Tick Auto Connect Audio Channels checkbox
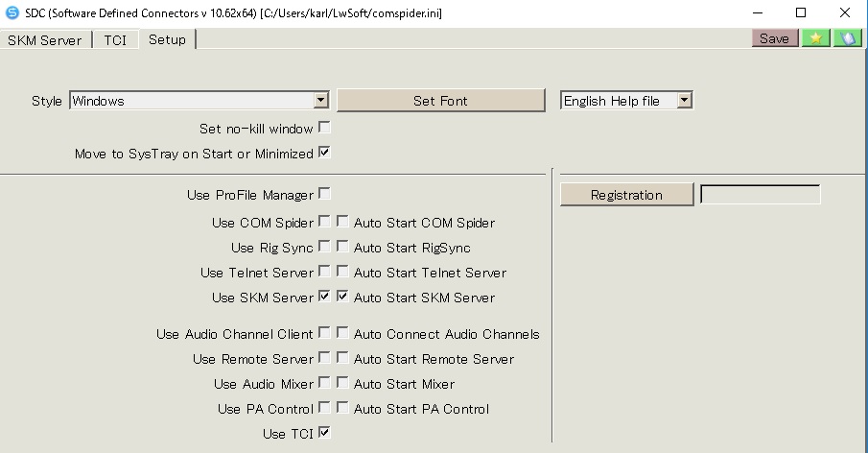This screenshot has width=868, height=453. click(342, 333)
